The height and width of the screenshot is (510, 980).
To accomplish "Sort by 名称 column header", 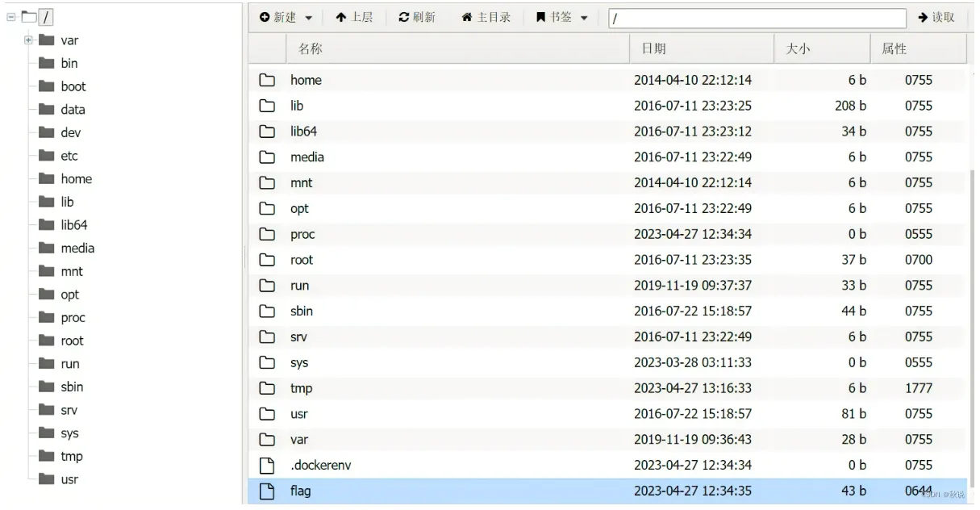I will pyautogui.click(x=458, y=48).
